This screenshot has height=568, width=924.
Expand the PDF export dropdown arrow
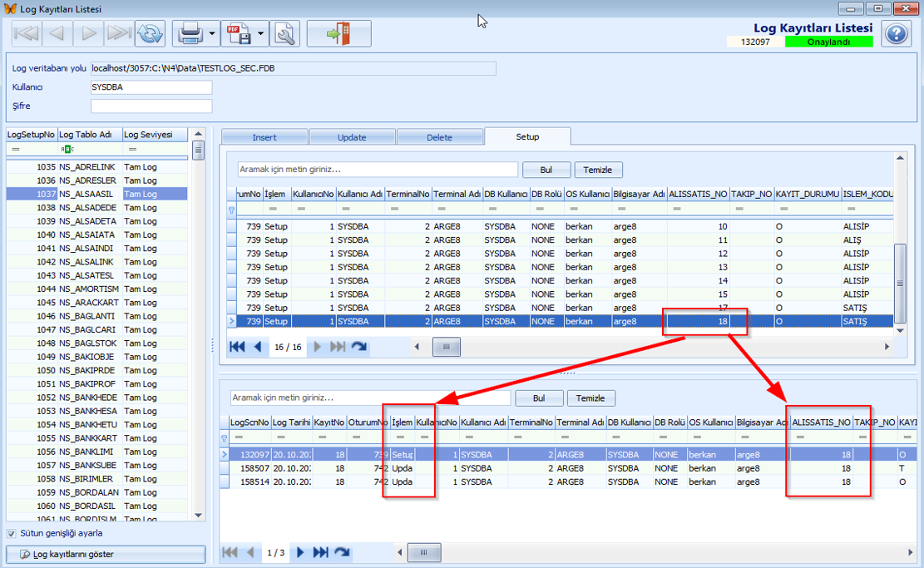coord(261,34)
